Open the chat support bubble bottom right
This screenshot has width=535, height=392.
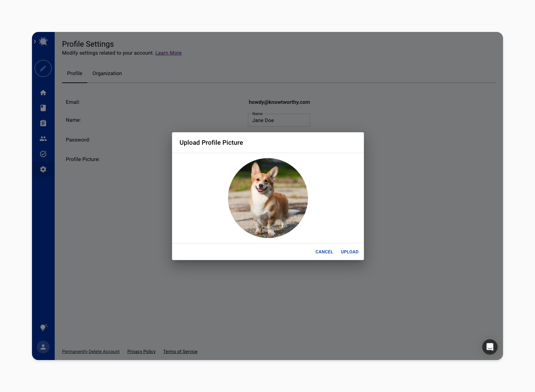(490, 347)
